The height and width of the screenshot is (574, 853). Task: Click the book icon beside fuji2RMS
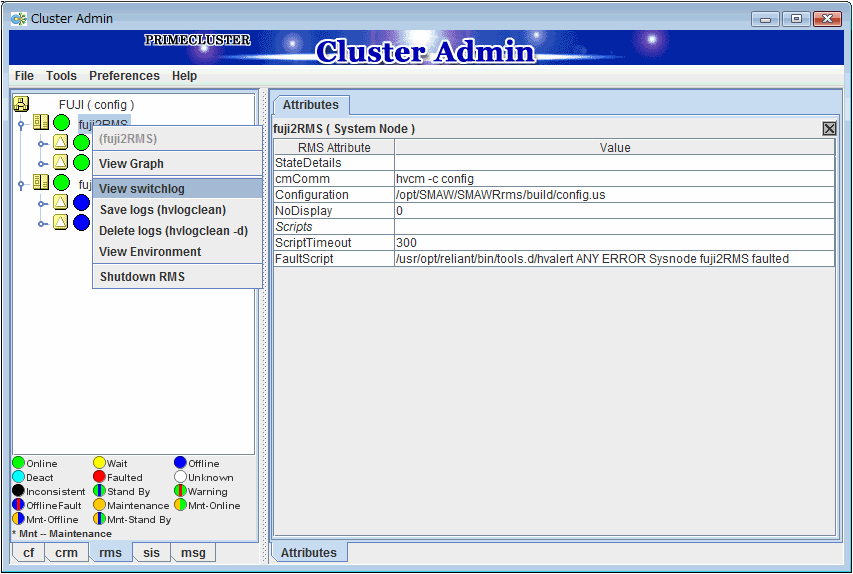tap(41, 122)
